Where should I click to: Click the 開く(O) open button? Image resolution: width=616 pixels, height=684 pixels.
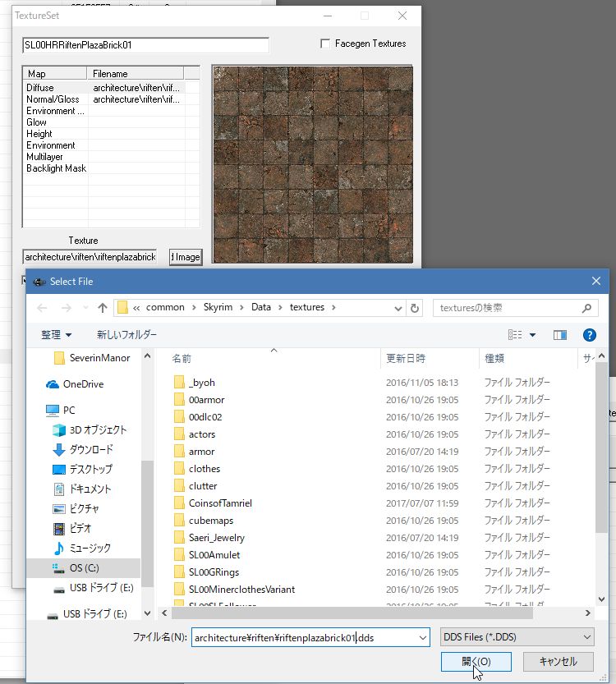tap(476, 662)
